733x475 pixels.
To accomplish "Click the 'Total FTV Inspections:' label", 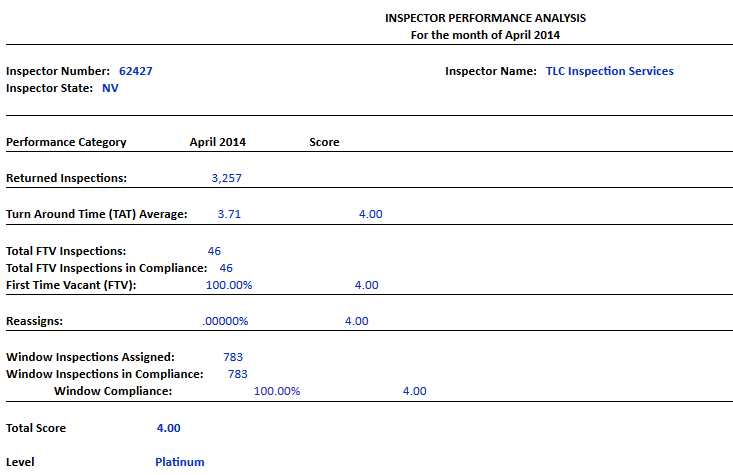I will (x=66, y=251).
